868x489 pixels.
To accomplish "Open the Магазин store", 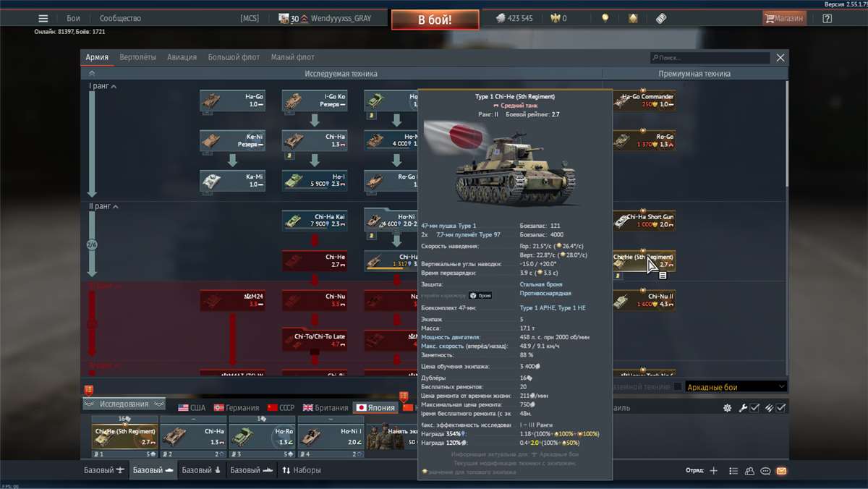I will pos(784,18).
